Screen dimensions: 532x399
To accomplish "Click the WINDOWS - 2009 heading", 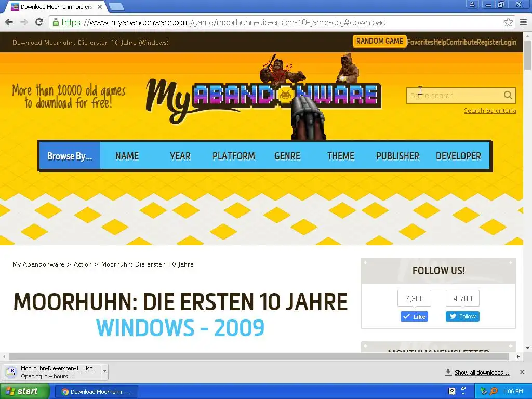I will click(180, 327).
